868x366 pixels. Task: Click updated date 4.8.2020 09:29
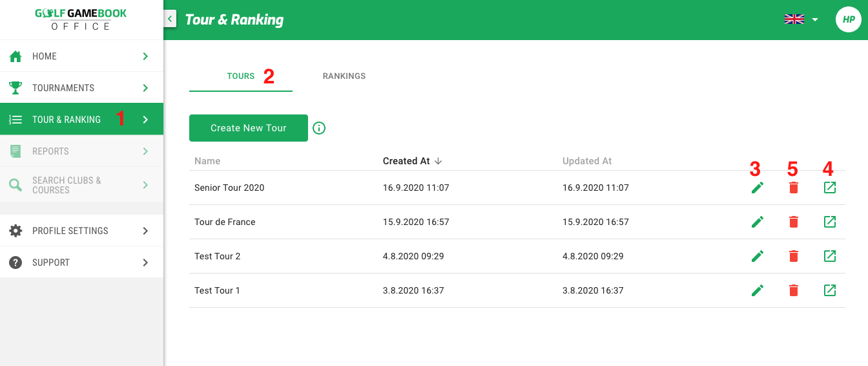[593, 256]
